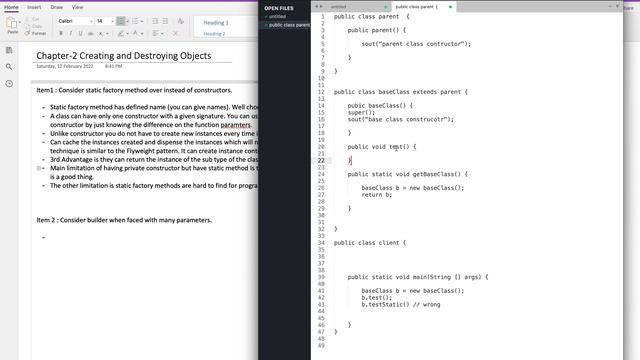Open the tab list dropdown in editor
Screen dimensions: 640x360
pyautogui.click(x=617, y=6)
